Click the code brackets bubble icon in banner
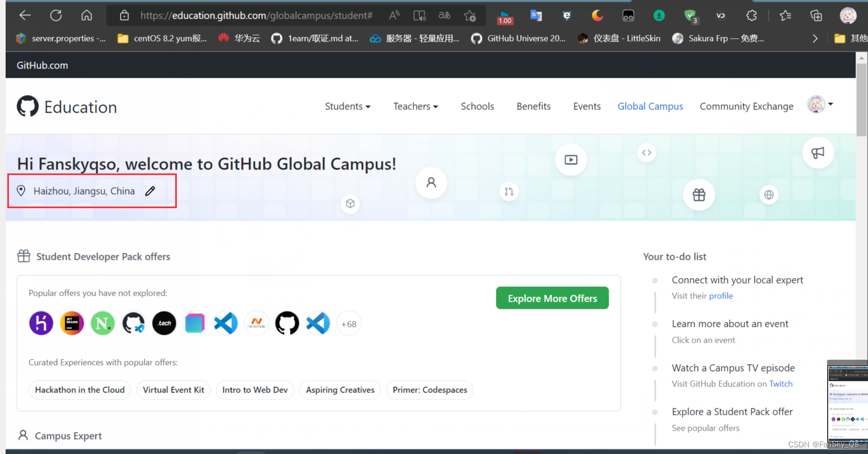 647,153
